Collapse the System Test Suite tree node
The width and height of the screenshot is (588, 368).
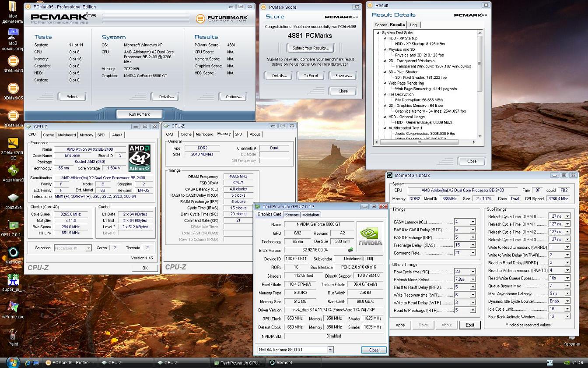tap(378, 33)
